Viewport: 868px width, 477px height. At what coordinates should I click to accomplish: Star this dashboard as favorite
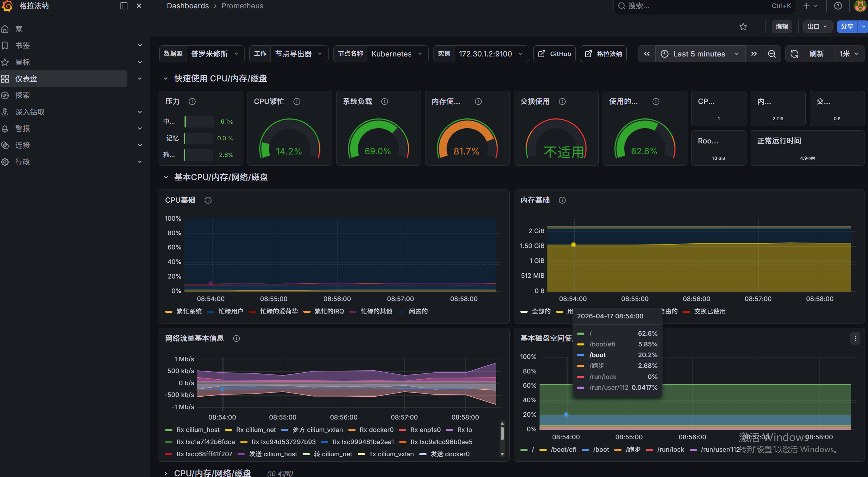(743, 27)
